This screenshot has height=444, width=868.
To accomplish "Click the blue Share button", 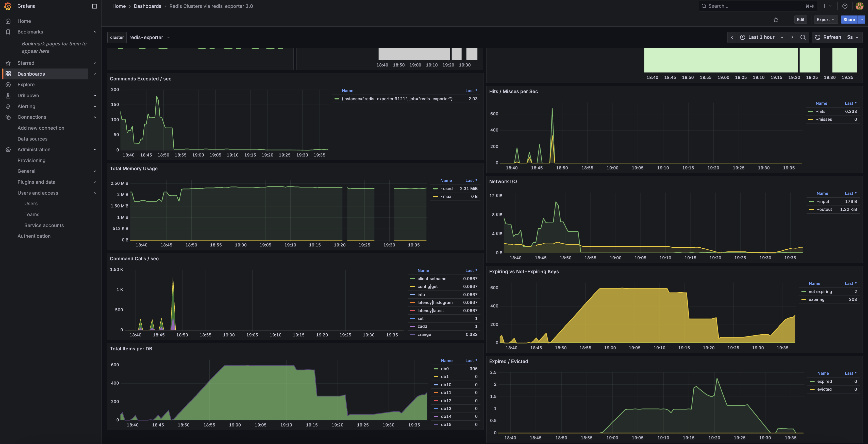I will 849,20.
